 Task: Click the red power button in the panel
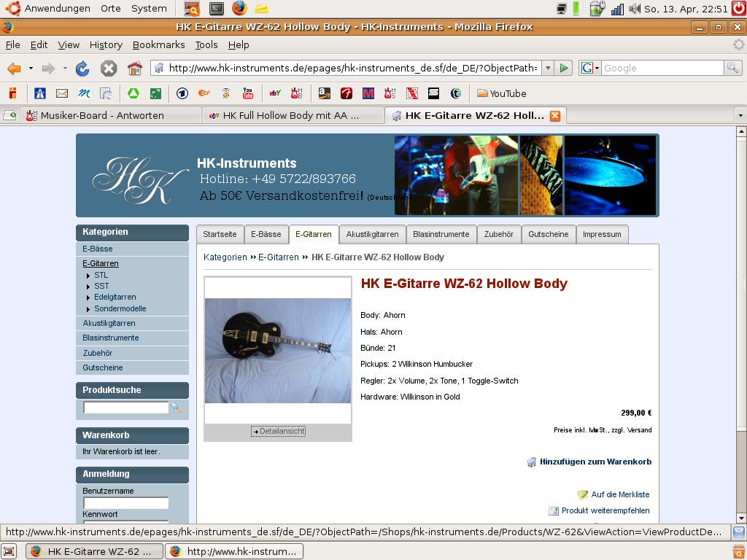tap(739, 8)
